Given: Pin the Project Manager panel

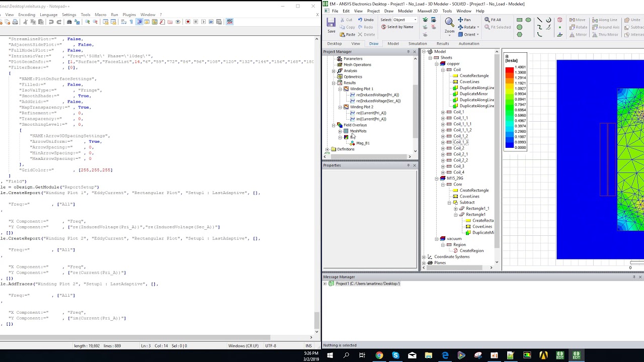Looking at the screenshot, I should pyautogui.click(x=408, y=52).
